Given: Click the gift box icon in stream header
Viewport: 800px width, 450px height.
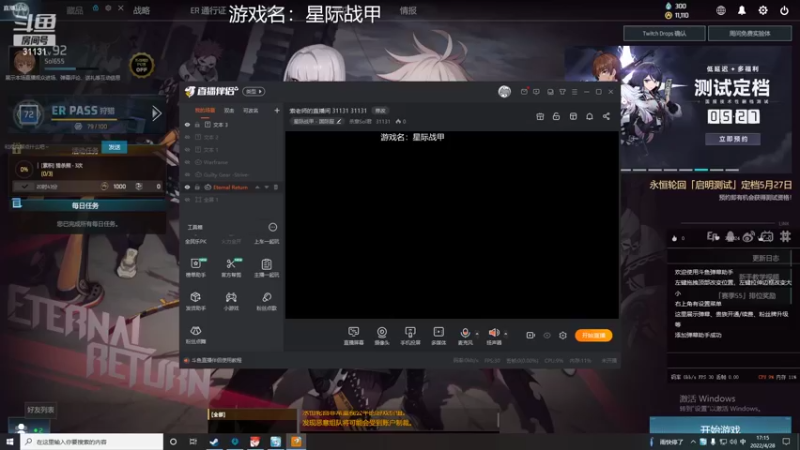Looking at the screenshot, I should point(540,116).
